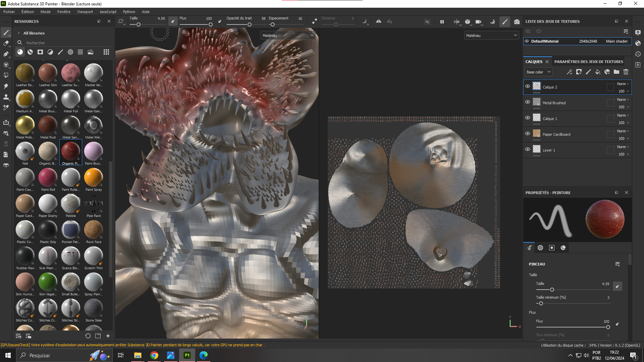Switch to Paramètres des jeux de textures tab
The image size is (644, 362).
click(589, 62)
